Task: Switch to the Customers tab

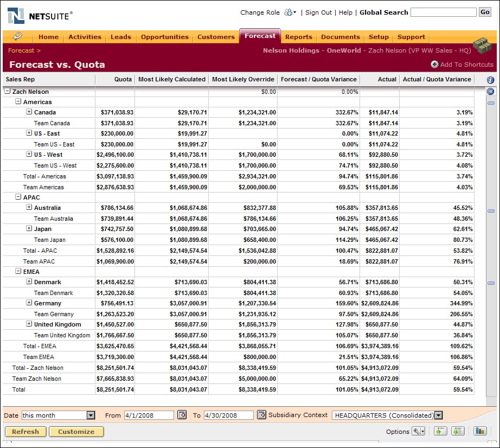Action: [216, 37]
